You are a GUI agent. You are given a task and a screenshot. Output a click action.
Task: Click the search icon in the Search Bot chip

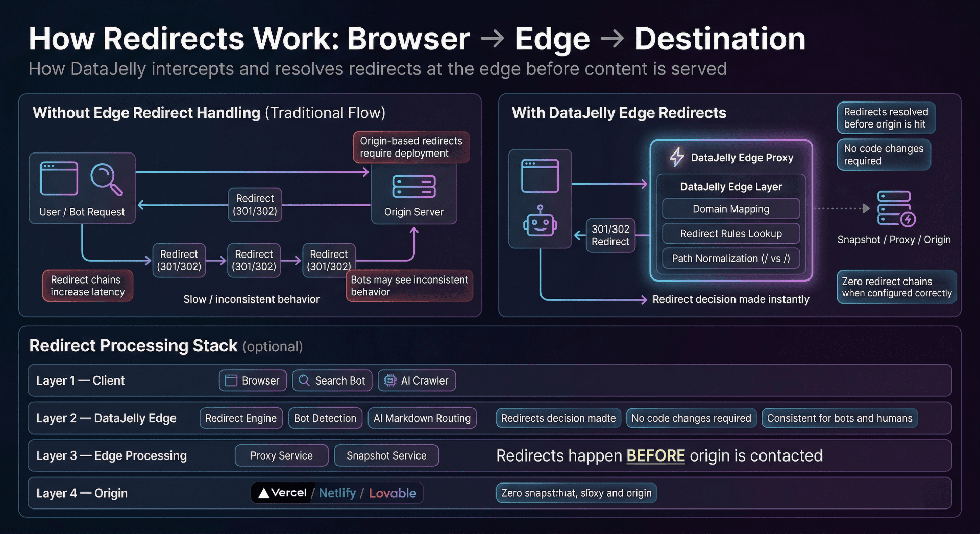coord(304,380)
